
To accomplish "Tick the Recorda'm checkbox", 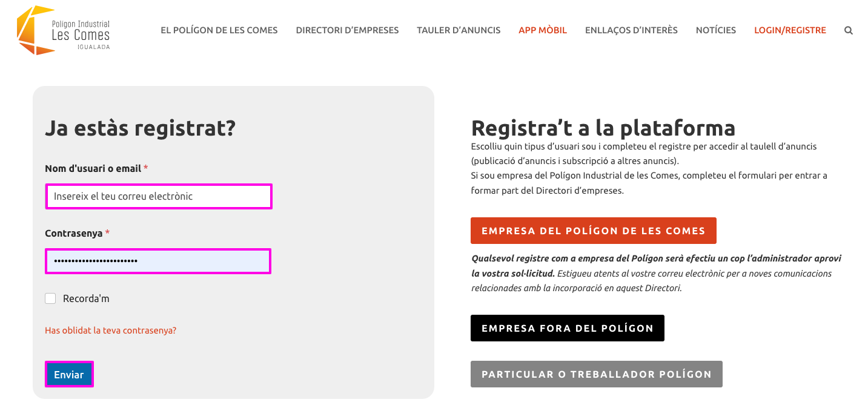I will coord(50,298).
